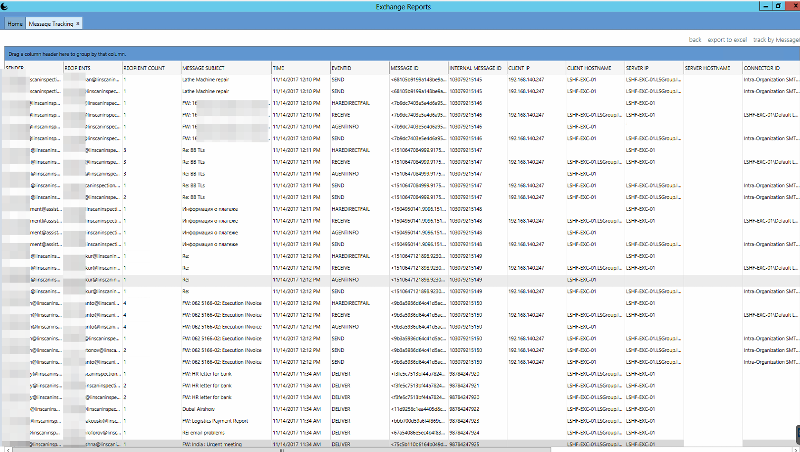800x452 pixels.
Task: Click the back link
Action: pos(695,38)
